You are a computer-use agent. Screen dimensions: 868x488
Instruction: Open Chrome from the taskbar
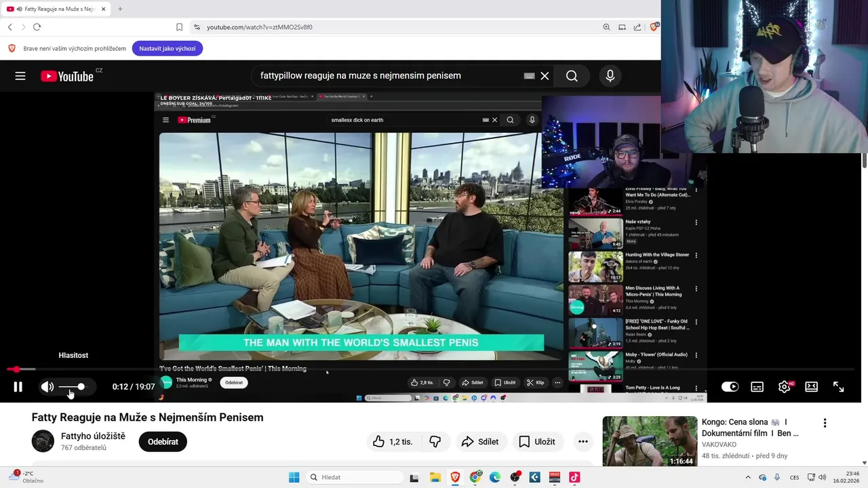475,477
